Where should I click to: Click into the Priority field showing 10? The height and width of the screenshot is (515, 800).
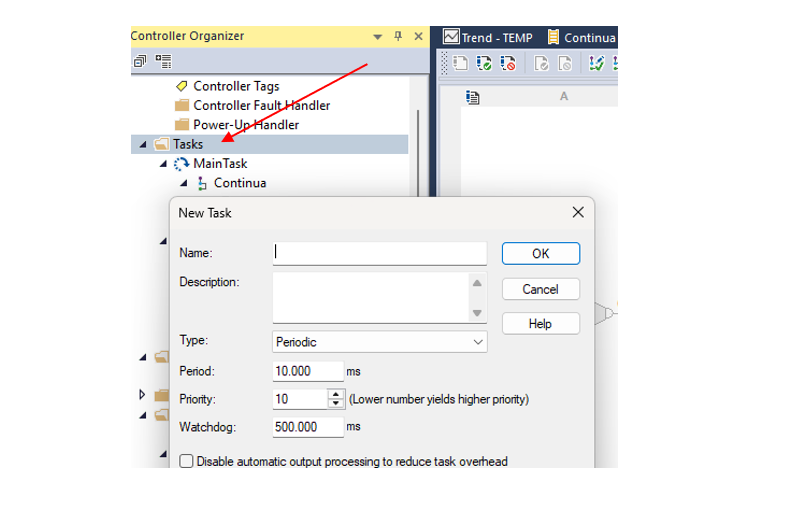[x=300, y=399]
